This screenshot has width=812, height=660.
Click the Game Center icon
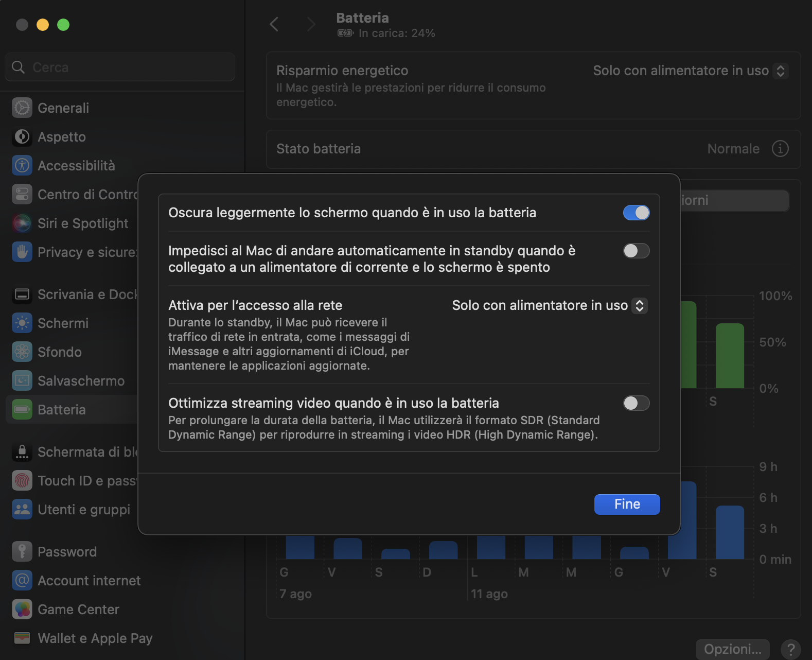pyautogui.click(x=22, y=610)
